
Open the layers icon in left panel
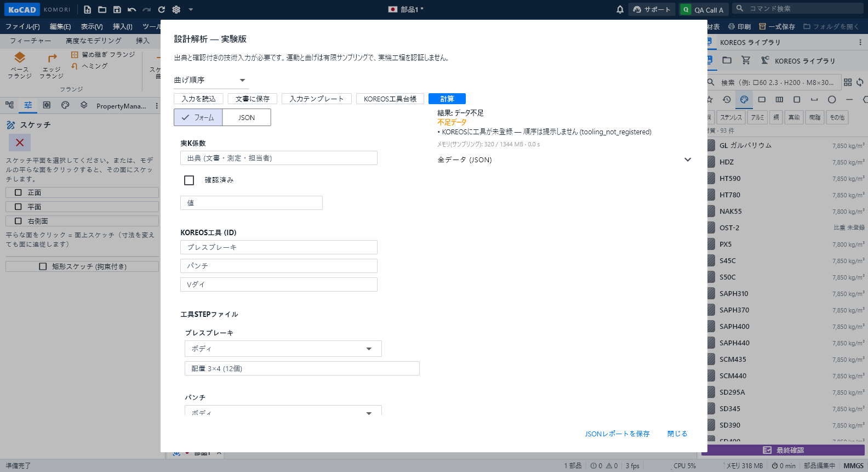coord(84,105)
